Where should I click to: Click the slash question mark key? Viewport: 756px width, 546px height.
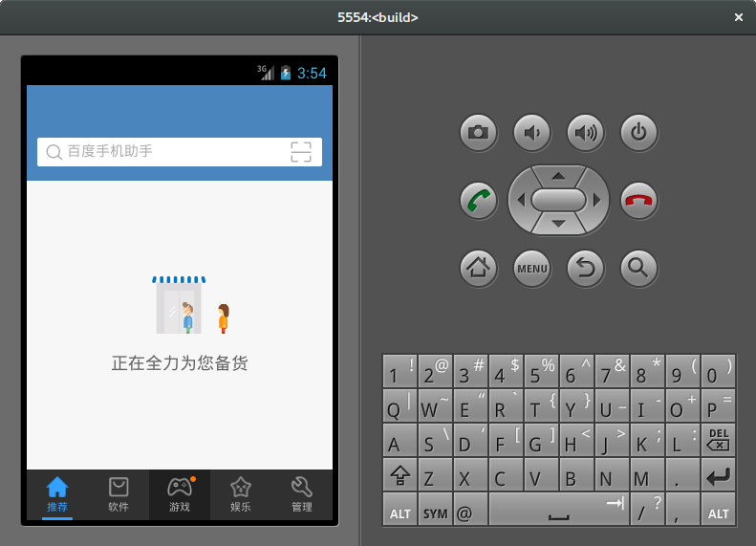pos(647,510)
